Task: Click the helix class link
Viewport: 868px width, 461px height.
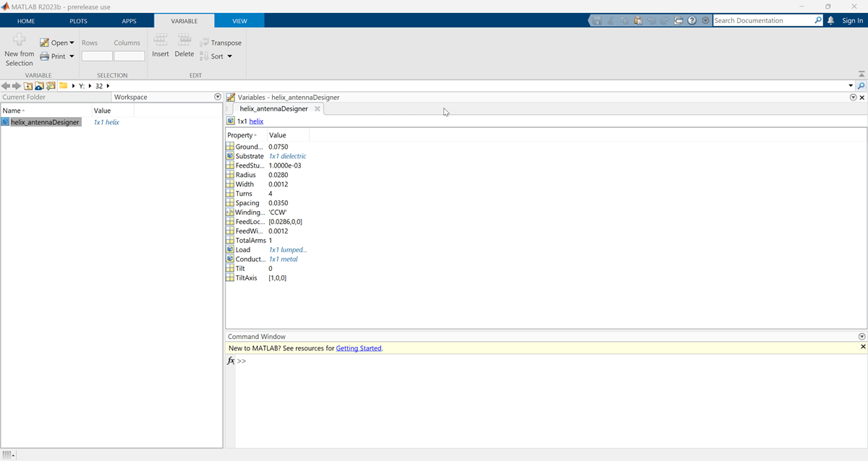Action: click(256, 121)
